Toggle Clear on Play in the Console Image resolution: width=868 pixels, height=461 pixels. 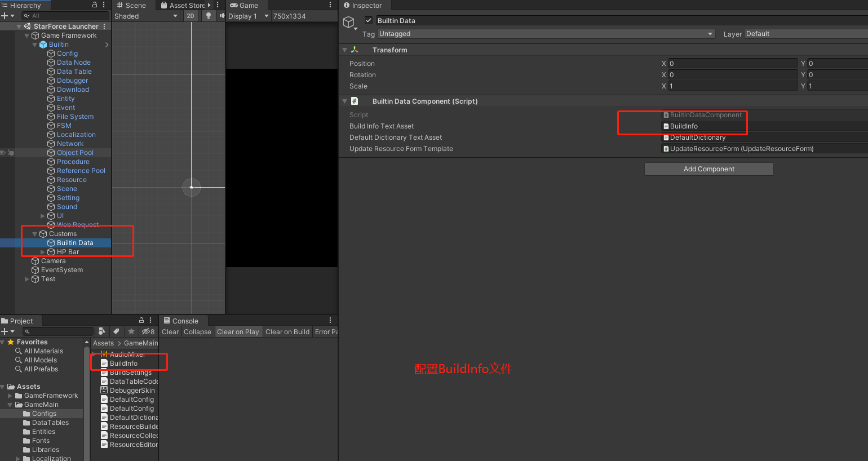coord(238,331)
